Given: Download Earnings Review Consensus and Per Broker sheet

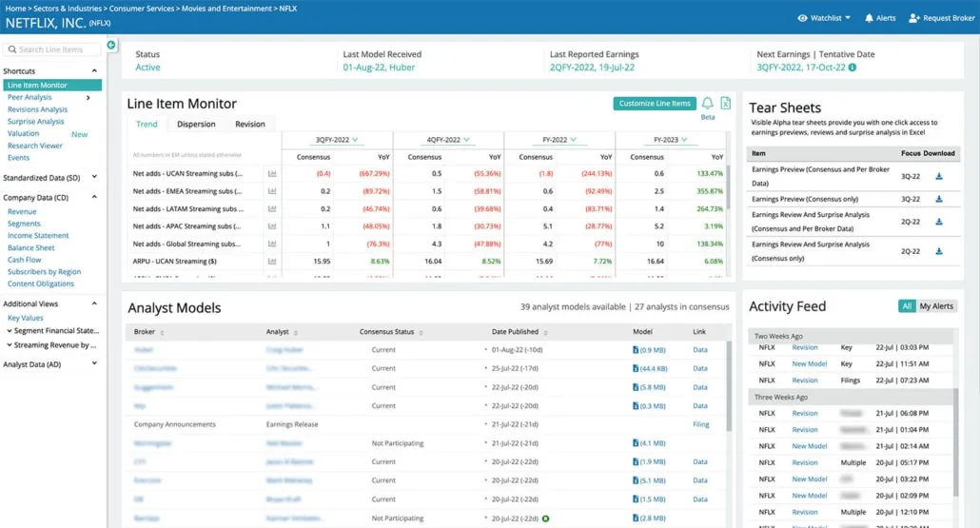Looking at the screenshot, I should click(x=939, y=222).
